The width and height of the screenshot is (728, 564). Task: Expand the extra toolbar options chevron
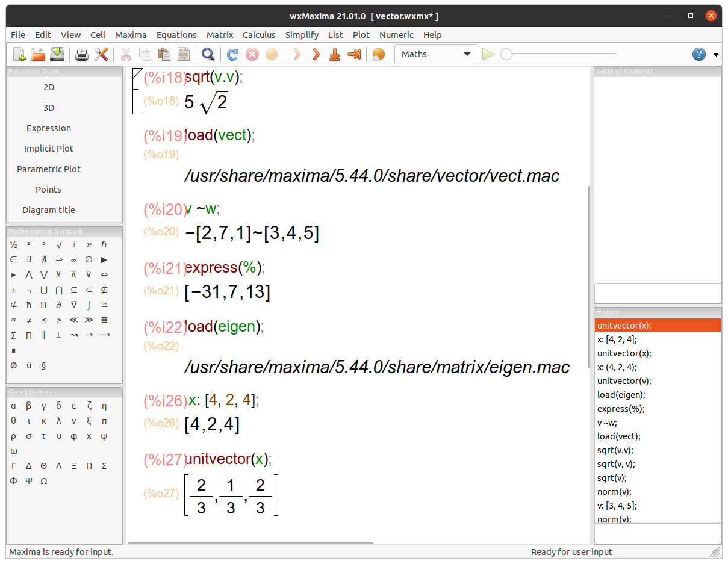(717, 54)
